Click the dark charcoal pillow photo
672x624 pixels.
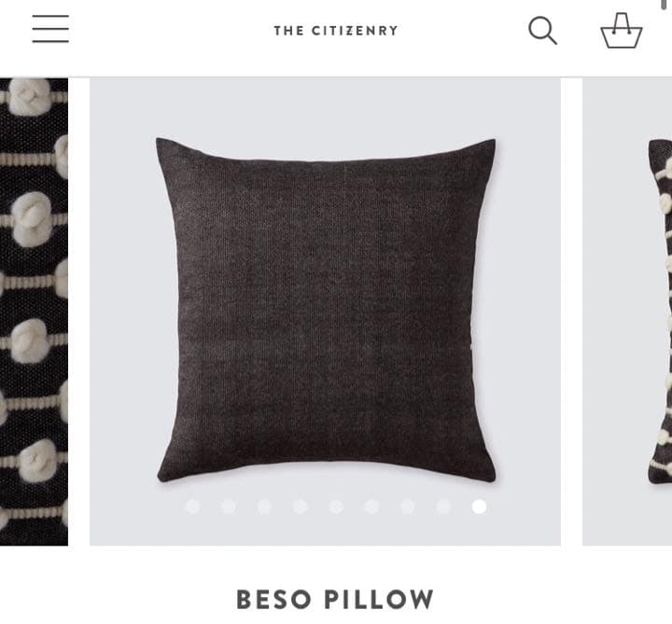pyautogui.click(x=326, y=310)
